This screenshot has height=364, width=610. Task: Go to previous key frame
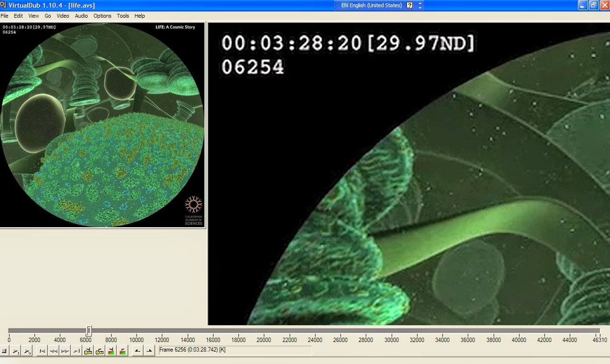coord(88,351)
